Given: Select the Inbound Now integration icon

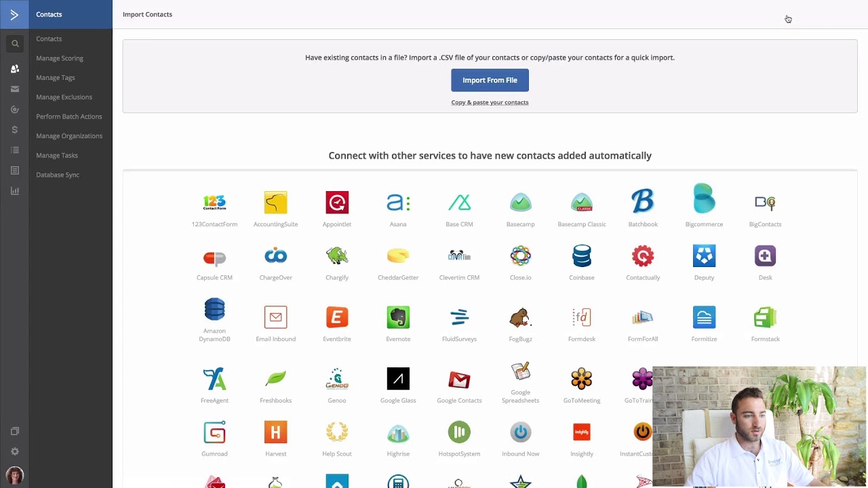Looking at the screenshot, I should tap(520, 432).
